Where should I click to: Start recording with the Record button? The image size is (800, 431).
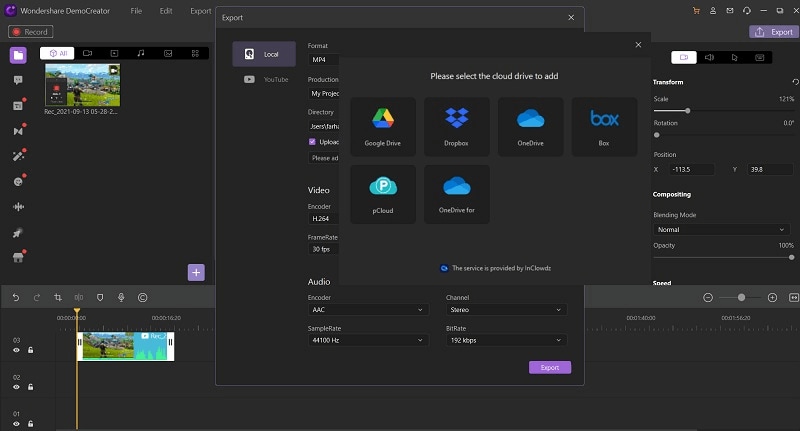(x=31, y=32)
